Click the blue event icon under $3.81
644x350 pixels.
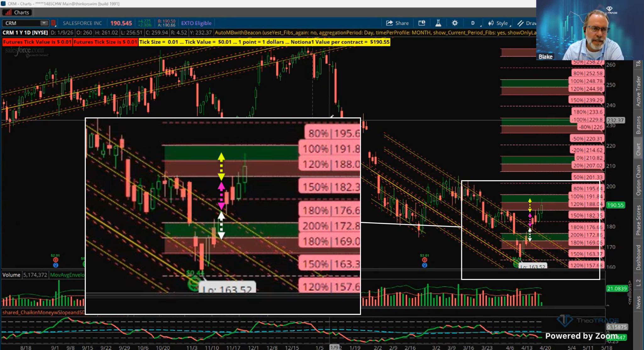click(x=425, y=265)
